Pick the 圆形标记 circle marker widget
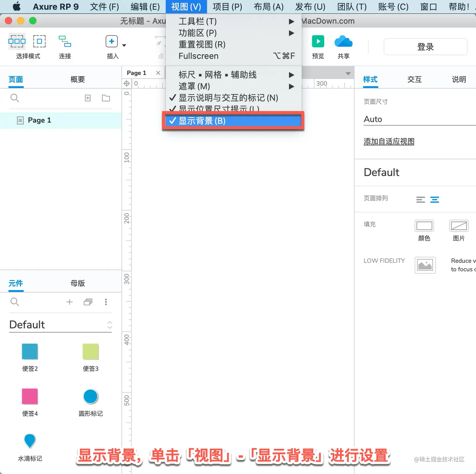This screenshot has width=476, height=474. pos(91,397)
